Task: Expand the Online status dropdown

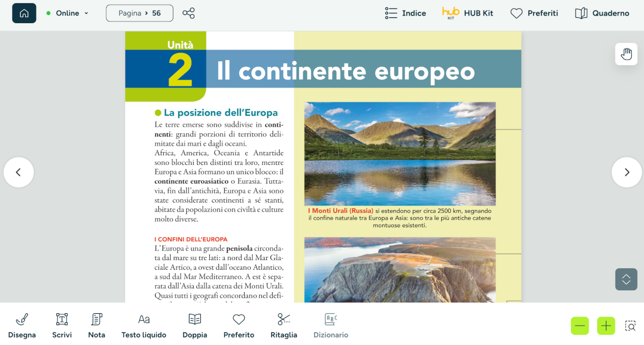Action: (68, 13)
